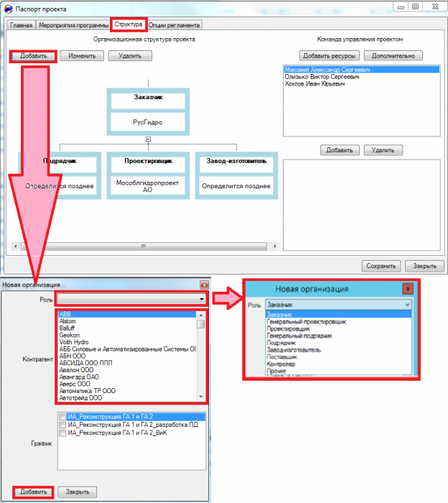The width and height of the screenshot is (448, 503).
Task: Close the Новая организация dialog with red X
Action: click(x=204, y=285)
